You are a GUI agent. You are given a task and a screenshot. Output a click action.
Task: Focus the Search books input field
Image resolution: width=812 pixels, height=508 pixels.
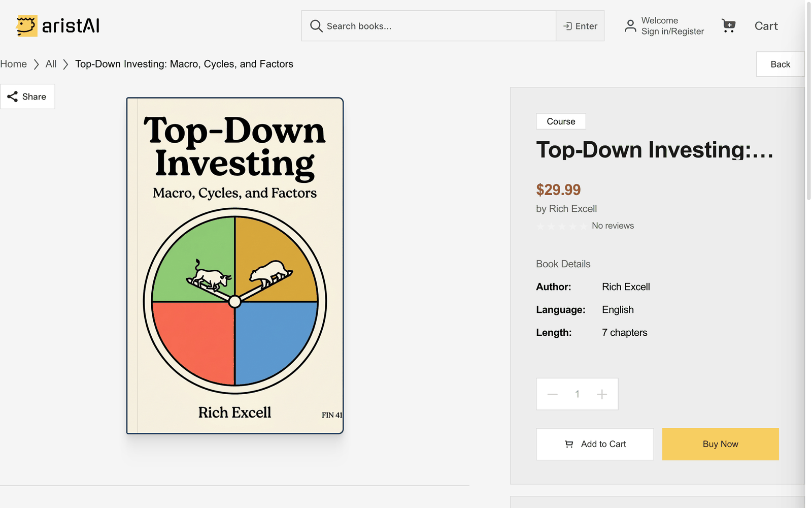pyautogui.click(x=429, y=26)
